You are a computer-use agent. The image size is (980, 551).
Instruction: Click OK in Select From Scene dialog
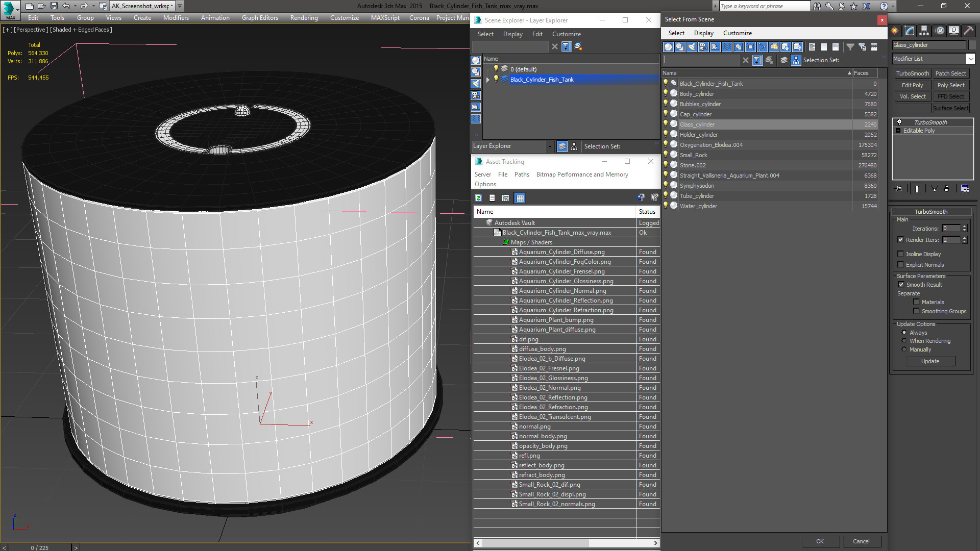point(820,541)
